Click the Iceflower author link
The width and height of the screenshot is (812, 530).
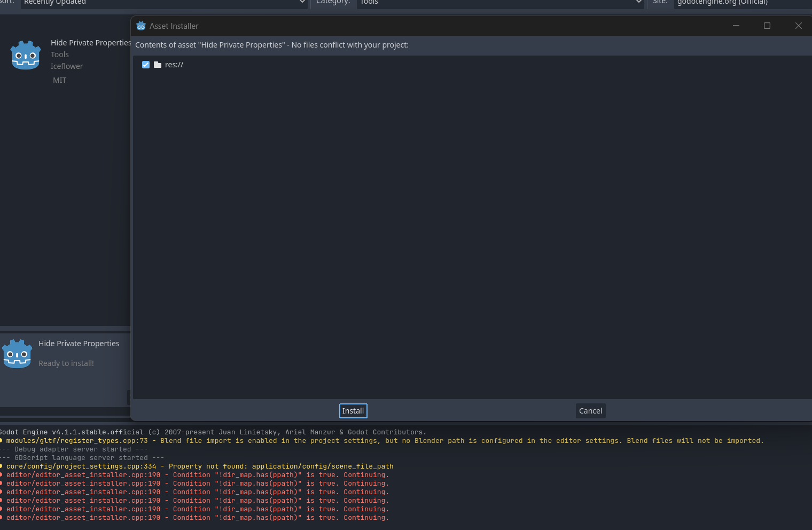point(66,66)
